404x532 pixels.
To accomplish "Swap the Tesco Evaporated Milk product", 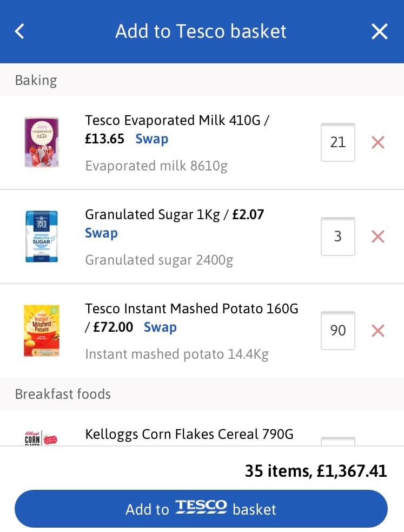I will click(151, 139).
